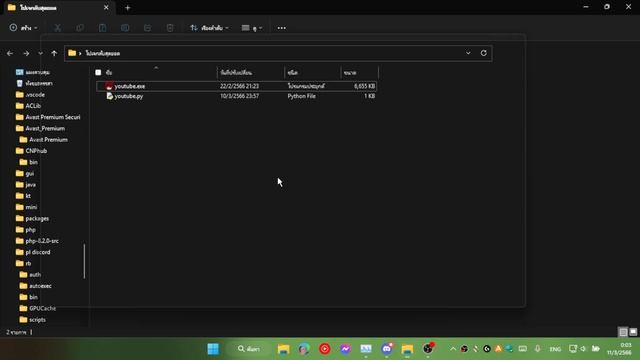Open the GPUCache folder in sidebar
640x360 pixels.
(x=38, y=309)
